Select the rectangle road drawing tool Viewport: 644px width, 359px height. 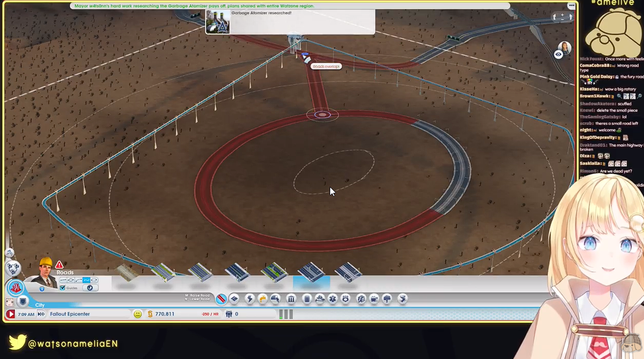71,280
